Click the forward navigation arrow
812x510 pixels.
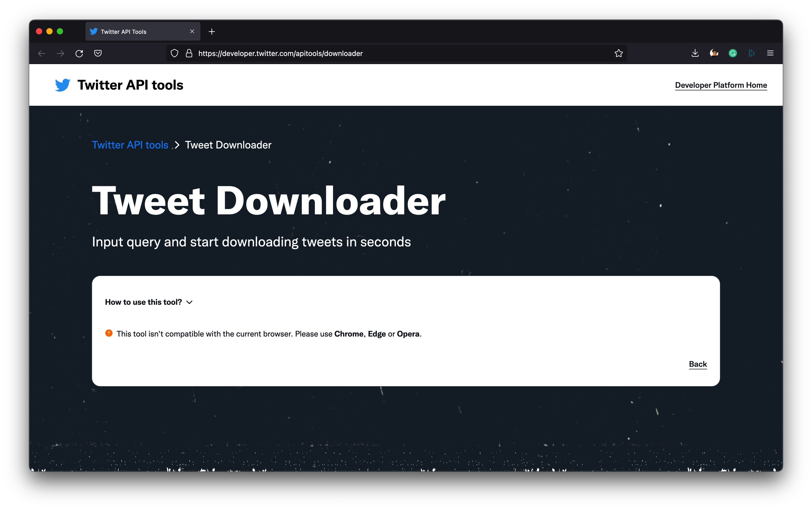[x=60, y=53]
